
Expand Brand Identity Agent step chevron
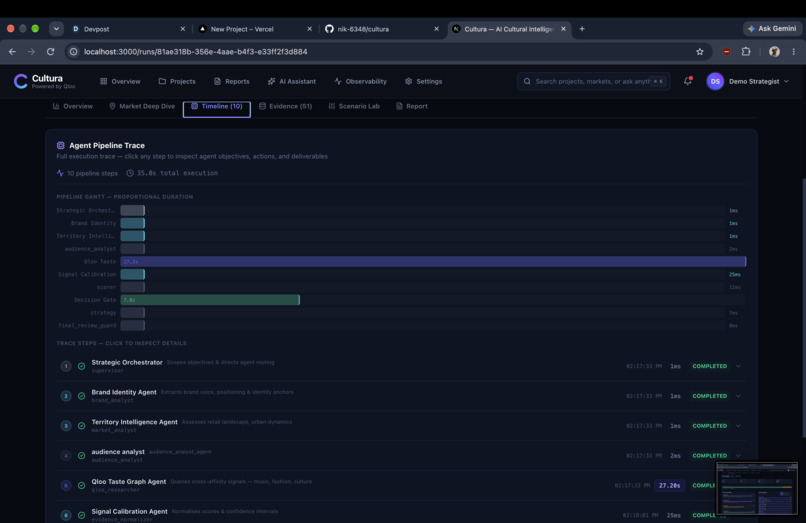[x=738, y=396]
